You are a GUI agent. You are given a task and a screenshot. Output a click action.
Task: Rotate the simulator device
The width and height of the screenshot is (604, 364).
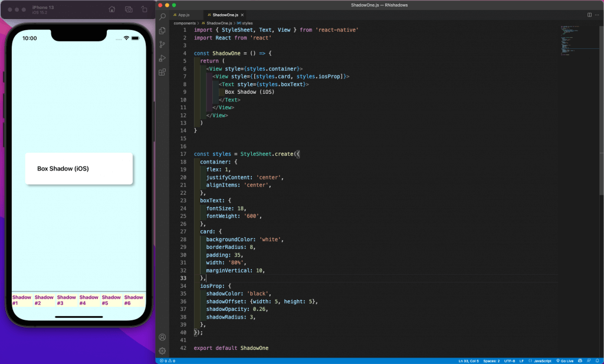(144, 9)
